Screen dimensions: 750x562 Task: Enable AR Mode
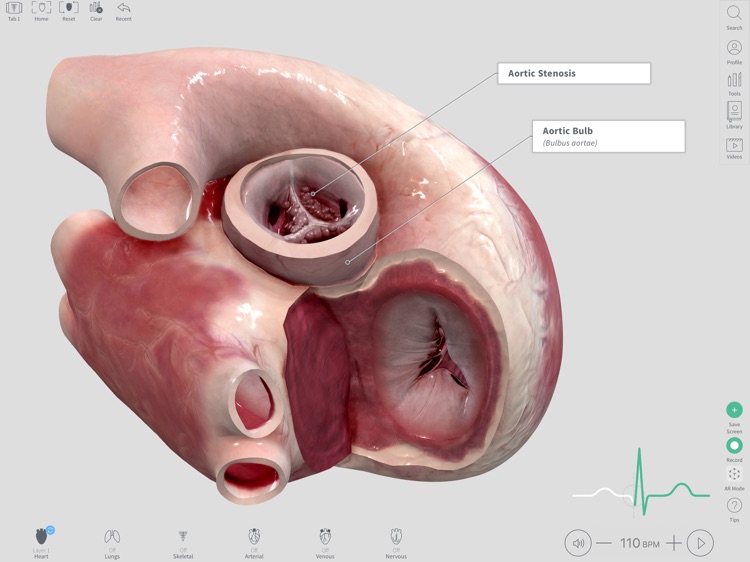(x=734, y=474)
